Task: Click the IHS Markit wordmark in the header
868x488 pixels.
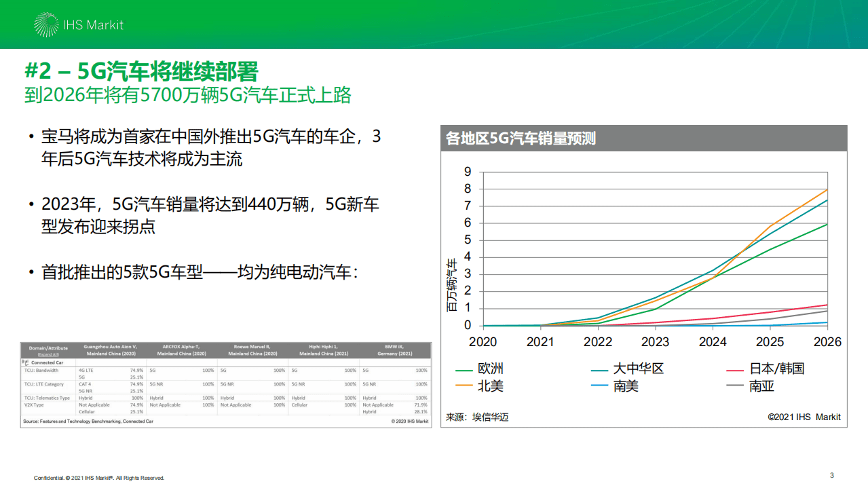Action: tap(93, 24)
